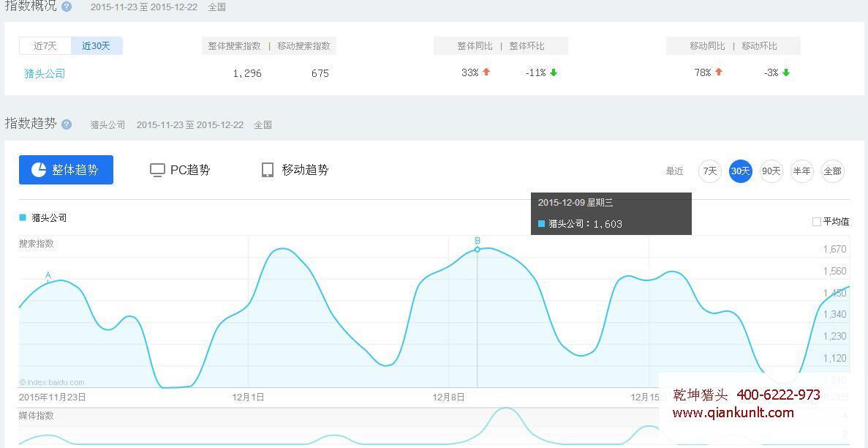Click the PC趋势 monitor icon
Screen dimensions: 868x448
point(157,170)
